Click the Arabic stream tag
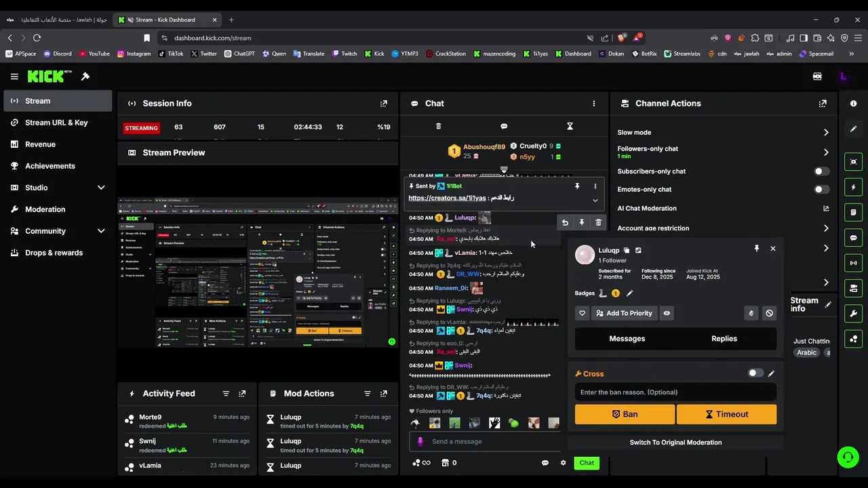This screenshot has width=868, height=488. coord(807,352)
